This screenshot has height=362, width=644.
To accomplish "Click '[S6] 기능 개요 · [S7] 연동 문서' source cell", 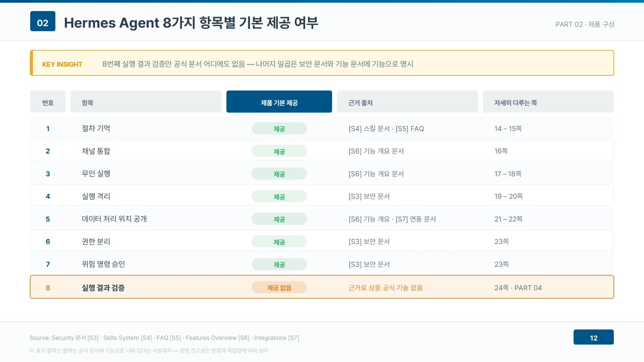I will (392, 219).
